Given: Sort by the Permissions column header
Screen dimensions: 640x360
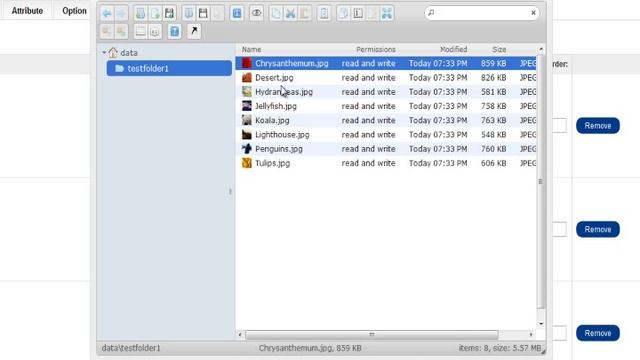Looking at the screenshot, I should point(376,49).
